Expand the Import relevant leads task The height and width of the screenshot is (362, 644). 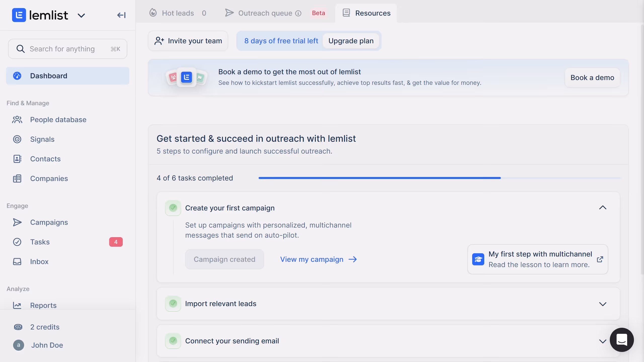pyautogui.click(x=603, y=304)
